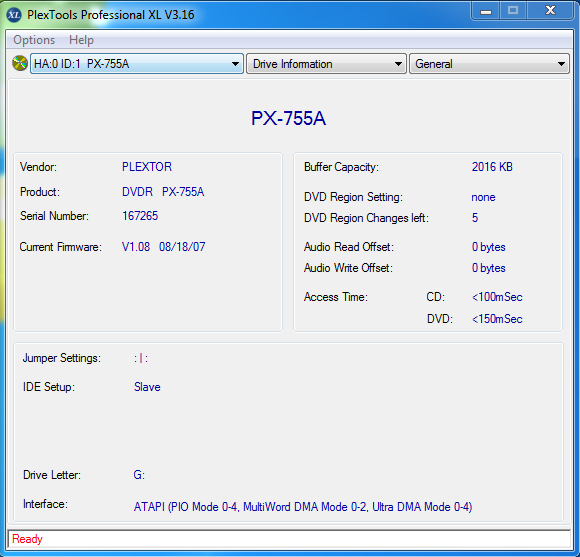The width and height of the screenshot is (580, 557).
Task: Close the PlexTools window
Action: coord(550,11)
